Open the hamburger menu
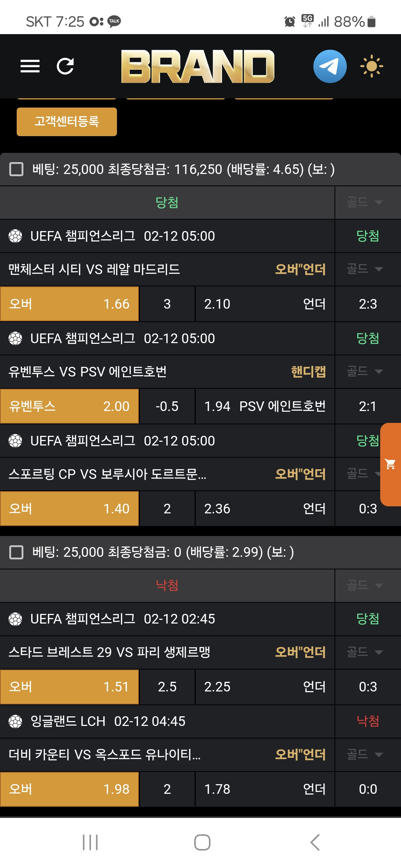 30,66
